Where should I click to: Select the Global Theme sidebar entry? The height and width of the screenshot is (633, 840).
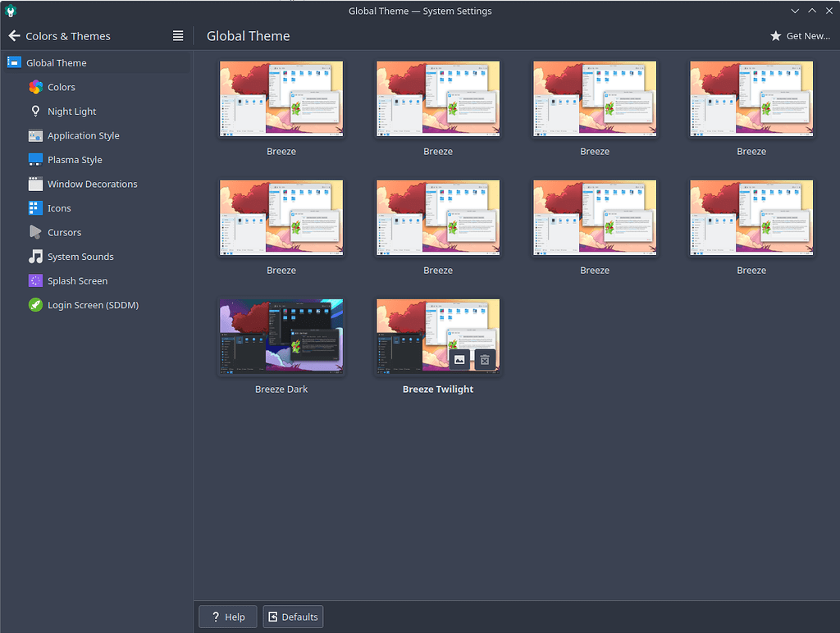click(56, 61)
